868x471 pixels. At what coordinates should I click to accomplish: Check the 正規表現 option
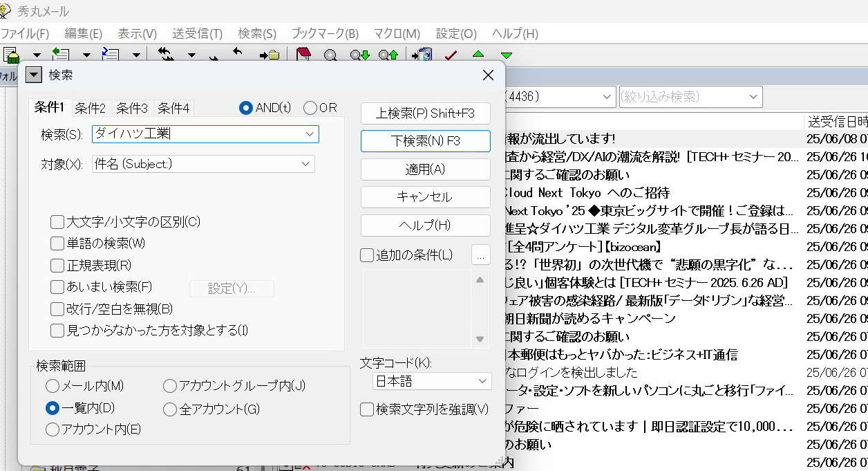[57, 265]
